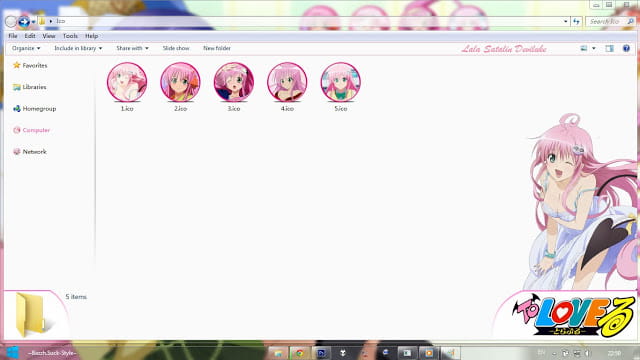Open the Windows Start button

tap(12, 353)
